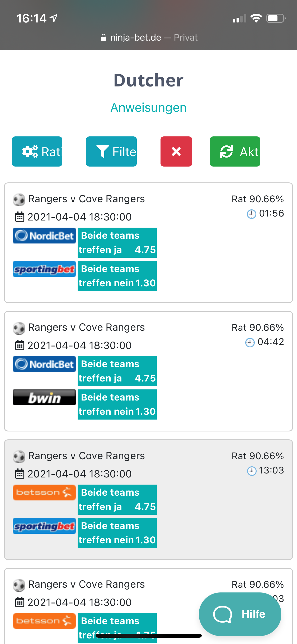Click the red X clear button
The image size is (297, 644).
[176, 151]
